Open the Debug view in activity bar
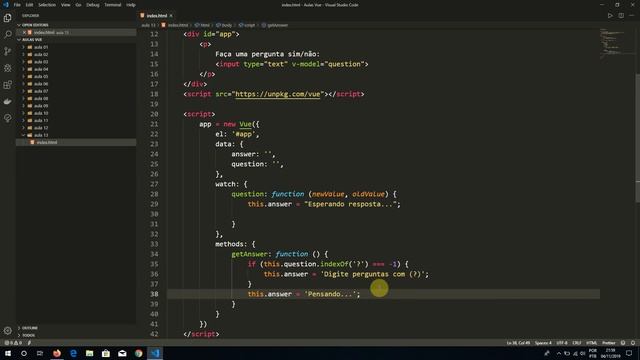 [x=7, y=68]
